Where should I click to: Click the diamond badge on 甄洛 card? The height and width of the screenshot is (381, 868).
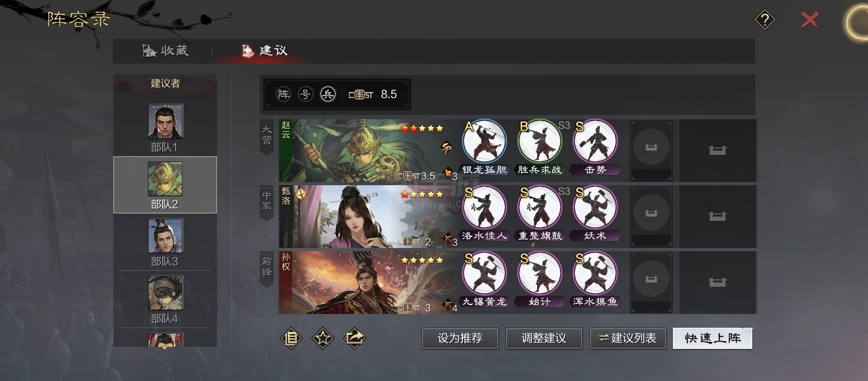click(301, 194)
